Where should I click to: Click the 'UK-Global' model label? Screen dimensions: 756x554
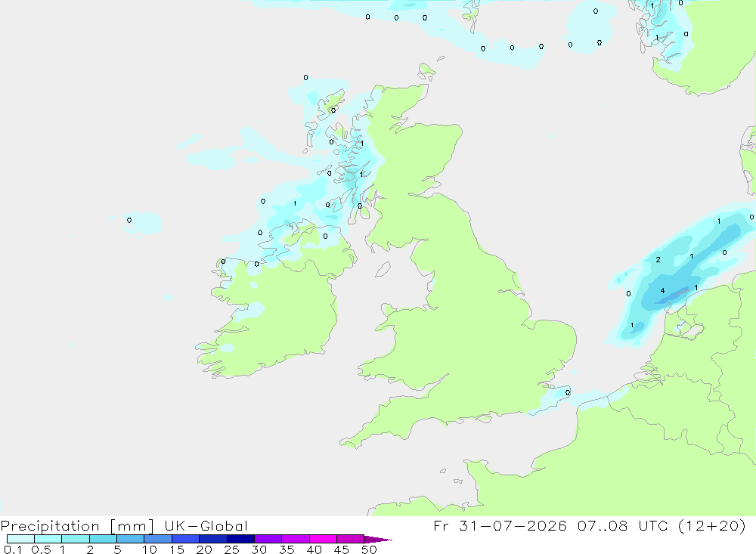[x=206, y=525]
